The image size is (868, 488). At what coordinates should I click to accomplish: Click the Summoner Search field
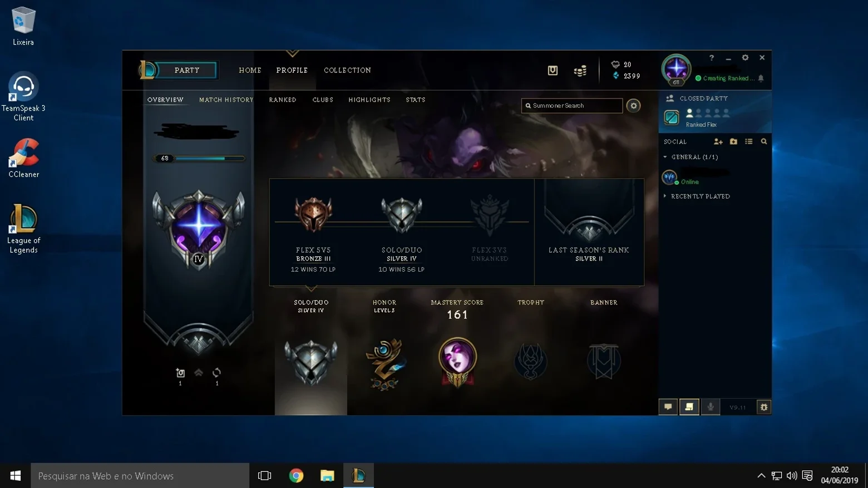pos(572,106)
